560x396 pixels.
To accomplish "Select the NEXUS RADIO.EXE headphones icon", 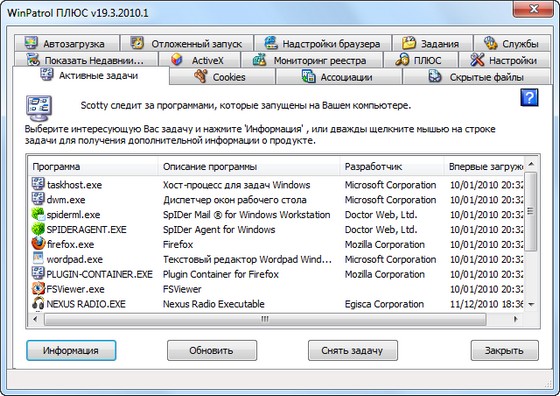I will pos(38,304).
